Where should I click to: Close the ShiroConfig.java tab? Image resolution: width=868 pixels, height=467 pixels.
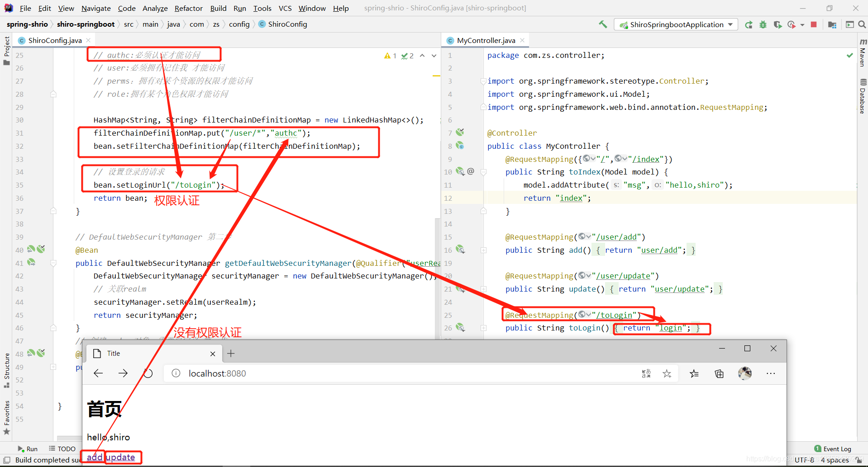pyautogui.click(x=88, y=40)
